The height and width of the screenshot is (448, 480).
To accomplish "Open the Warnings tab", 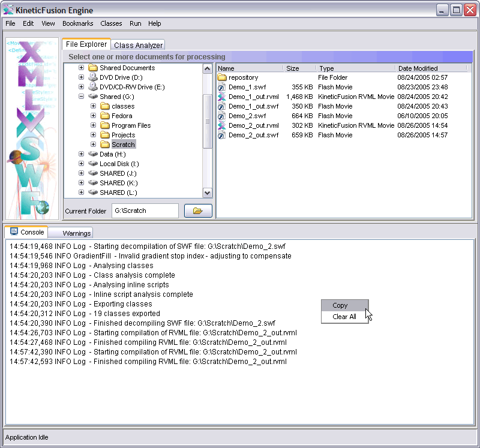I will click(76, 233).
